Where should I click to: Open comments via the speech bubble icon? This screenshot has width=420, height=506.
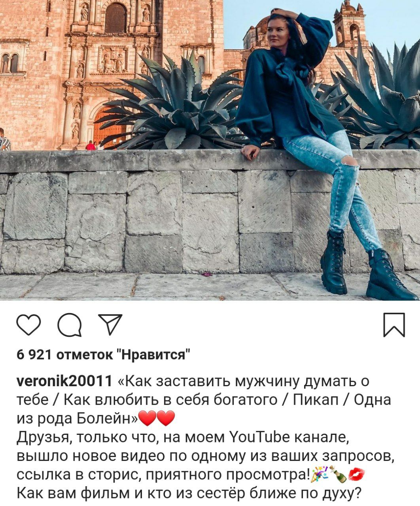[70, 325]
